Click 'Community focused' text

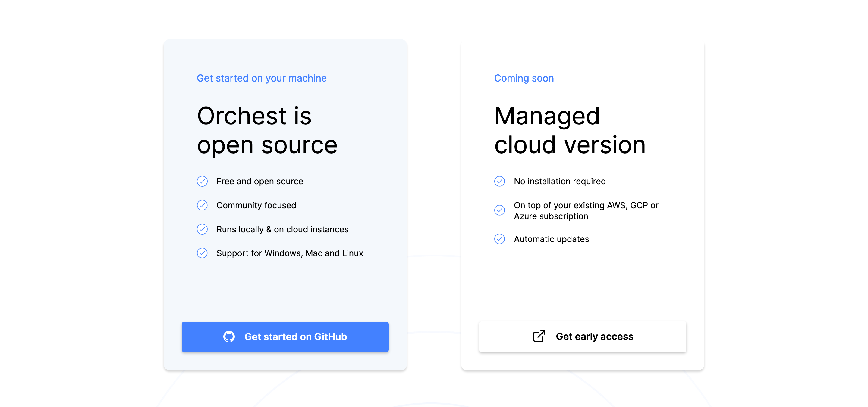(x=256, y=205)
